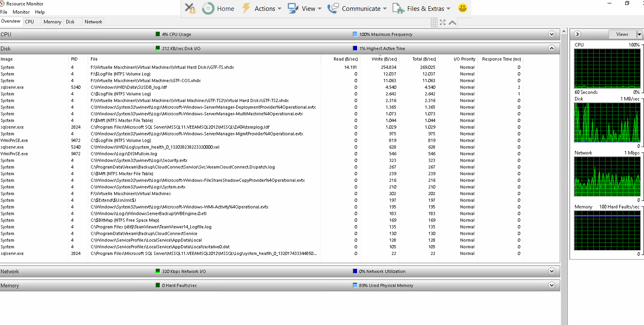Click the Views button in the graph pane
The width and height of the screenshot is (644, 325).
[x=622, y=34]
